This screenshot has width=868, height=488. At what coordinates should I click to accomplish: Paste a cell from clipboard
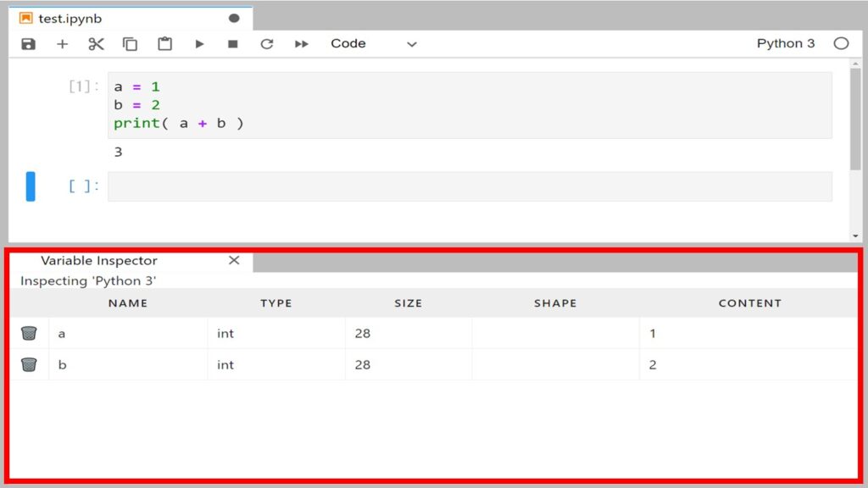click(x=164, y=43)
